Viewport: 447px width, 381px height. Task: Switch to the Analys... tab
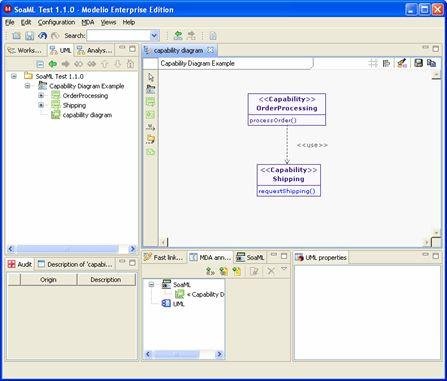[x=95, y=50]
